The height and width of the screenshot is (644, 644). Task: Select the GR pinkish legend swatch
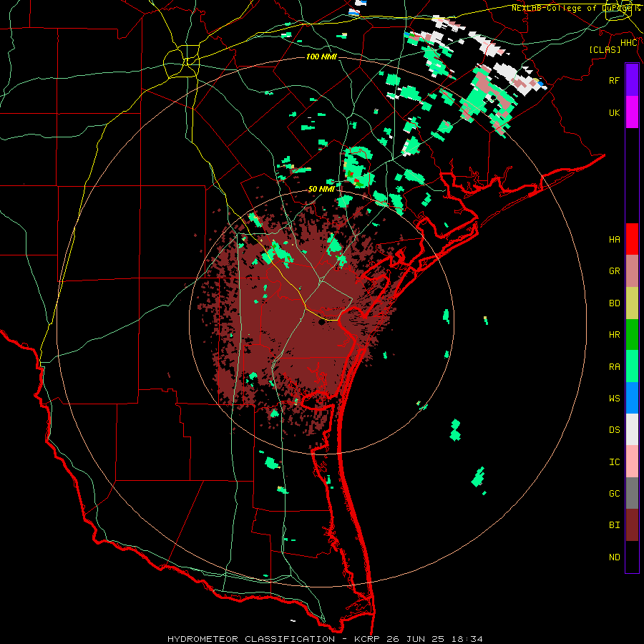(632, 271)
